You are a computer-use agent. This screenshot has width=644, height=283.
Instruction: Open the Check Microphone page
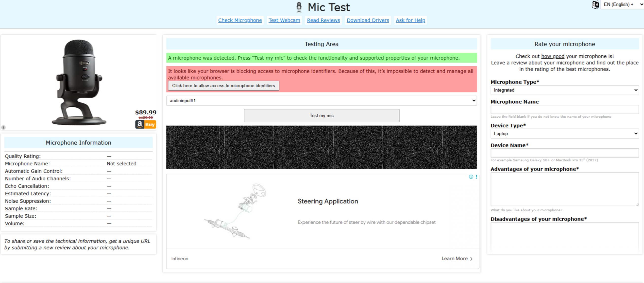240,20
